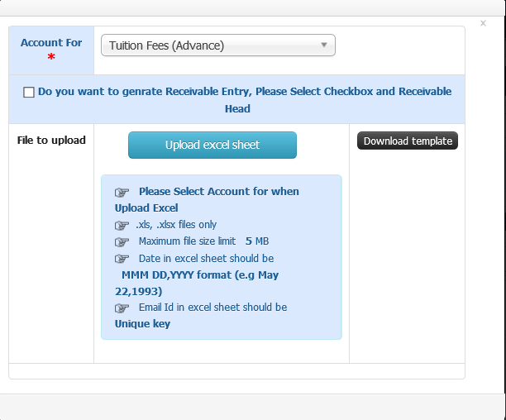This screenshot has width=506, height=420.
Task: Click the Unique key text
Action: 142,324
